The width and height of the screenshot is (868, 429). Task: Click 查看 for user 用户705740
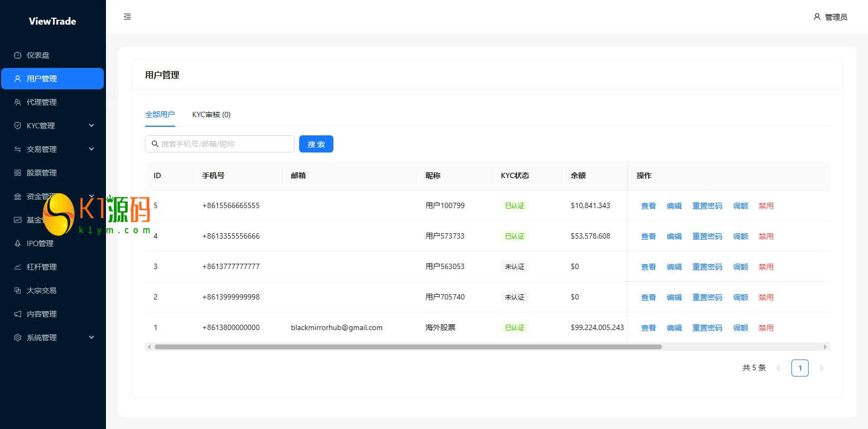pyautogui.click(x=649, y=297)
